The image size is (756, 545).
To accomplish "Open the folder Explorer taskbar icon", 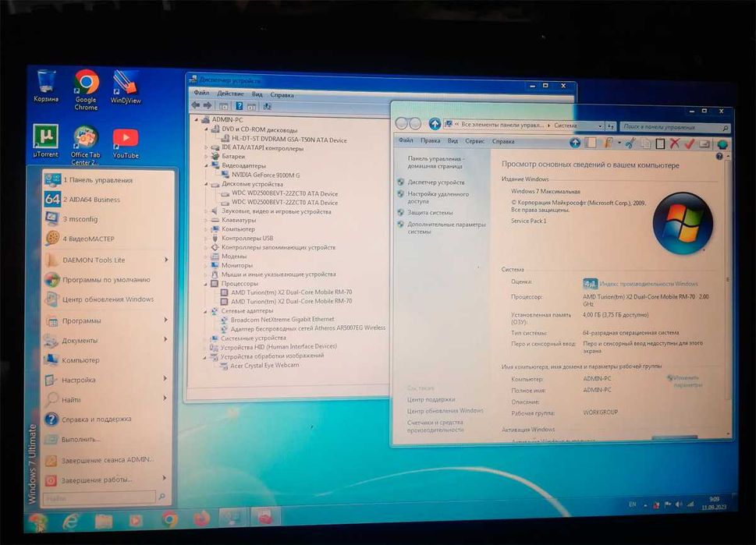I will [103, 521].
